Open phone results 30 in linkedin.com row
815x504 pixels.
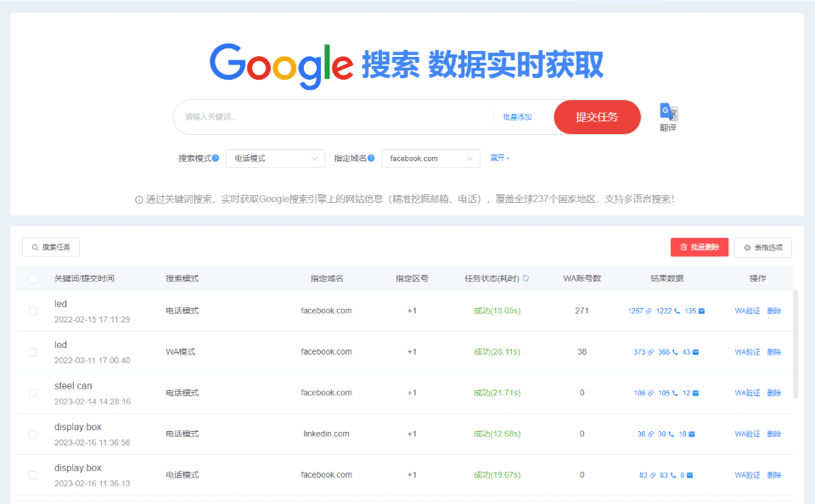(662, 434)
